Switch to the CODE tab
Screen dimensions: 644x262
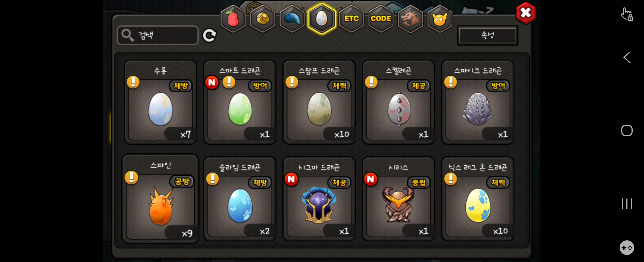[381, 19]
